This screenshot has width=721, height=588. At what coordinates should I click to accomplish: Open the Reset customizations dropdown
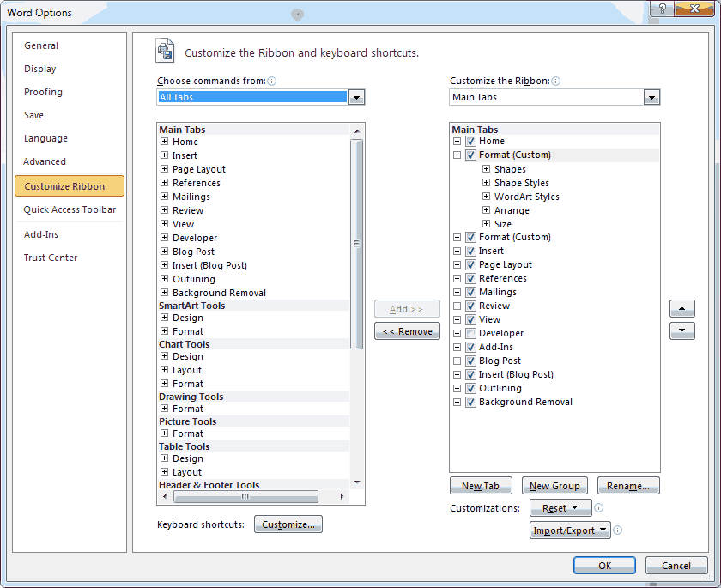pos(560,508)
